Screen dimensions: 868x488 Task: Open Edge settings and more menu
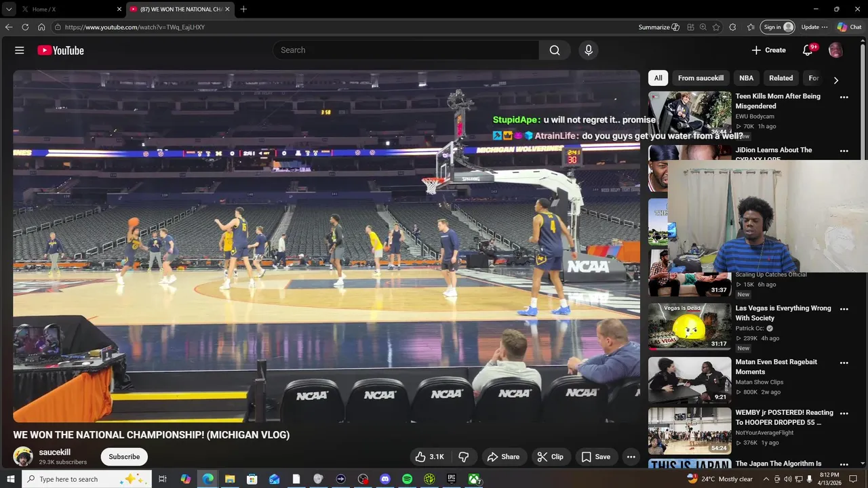click(825, 27)
